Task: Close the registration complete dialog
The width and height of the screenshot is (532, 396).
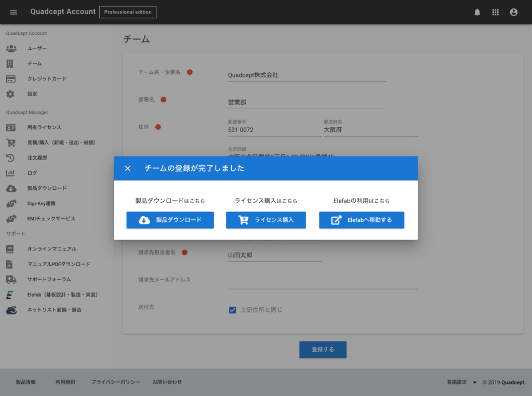Action: 128,168
